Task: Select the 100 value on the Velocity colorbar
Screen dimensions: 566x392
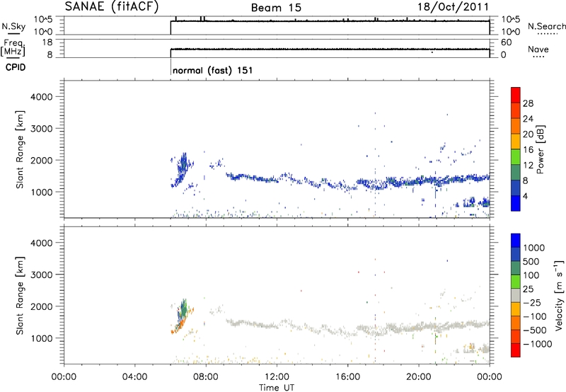Action: 531,275
